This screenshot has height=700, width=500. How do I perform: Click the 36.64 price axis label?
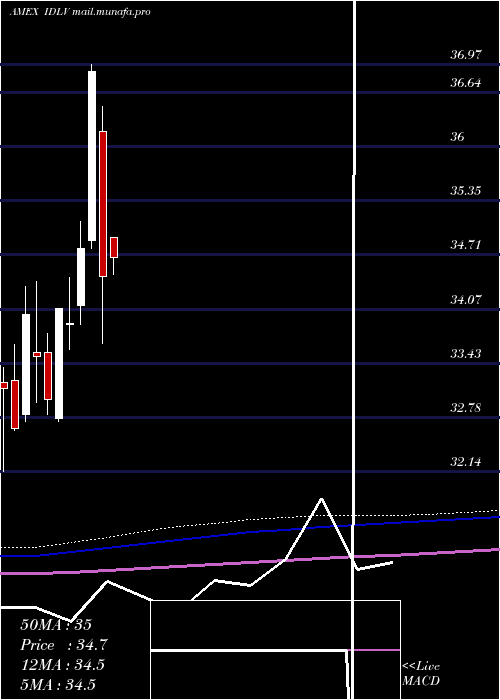click(x=466, y=83)
